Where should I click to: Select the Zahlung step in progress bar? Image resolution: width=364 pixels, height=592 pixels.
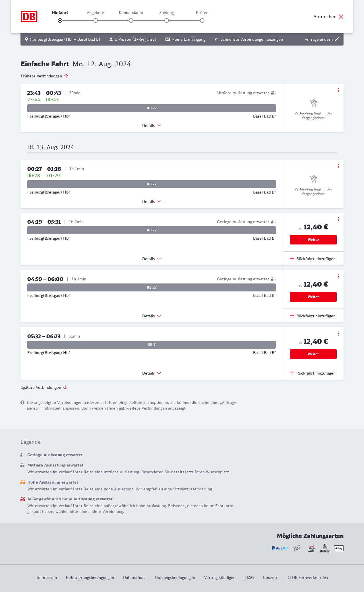click(x=167, y=20)
